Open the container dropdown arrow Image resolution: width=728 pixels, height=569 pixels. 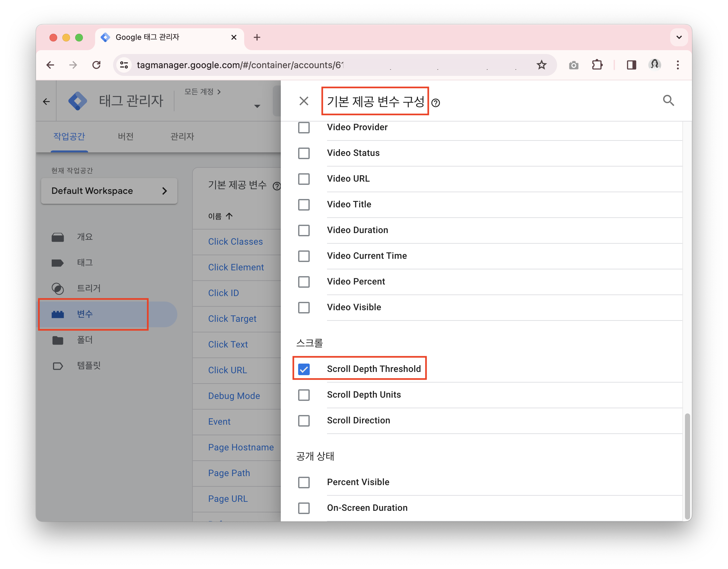coord(257,106)
